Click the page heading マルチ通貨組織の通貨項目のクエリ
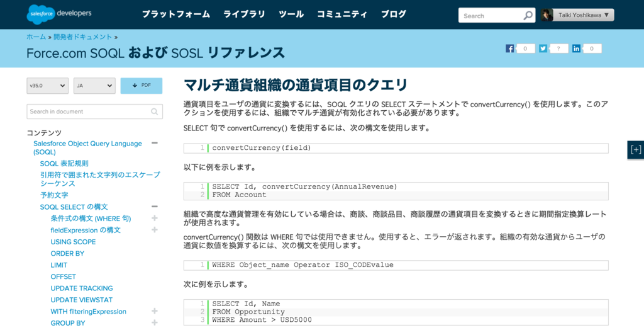Screen dimensions: 644x330 point(296,85)
